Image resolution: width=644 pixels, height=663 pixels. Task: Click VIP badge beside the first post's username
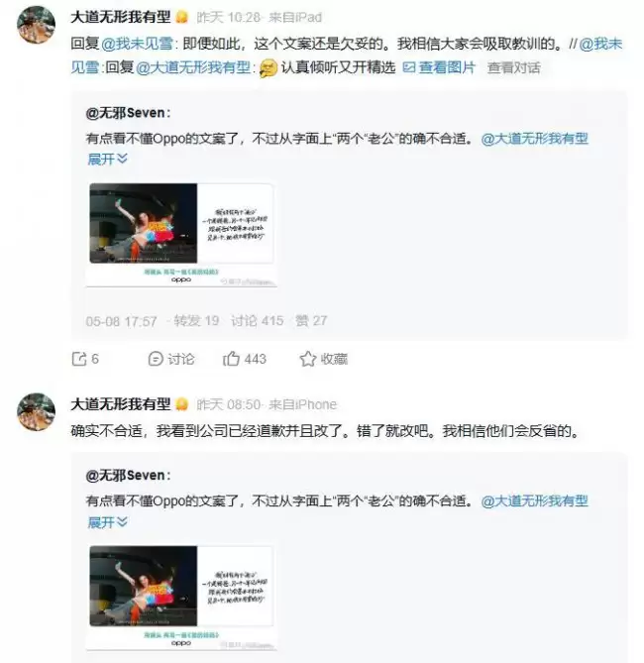[182, 17]
